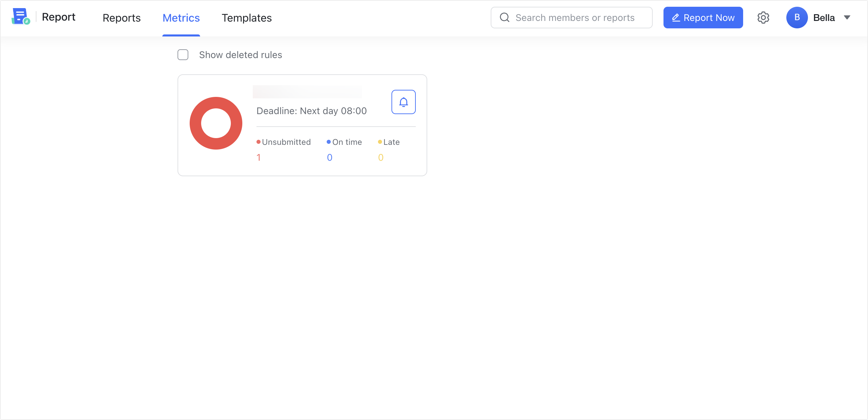Collapse the profile dropdown near the username
Screen dimensions: 868x420
click(x=848, y=17)
